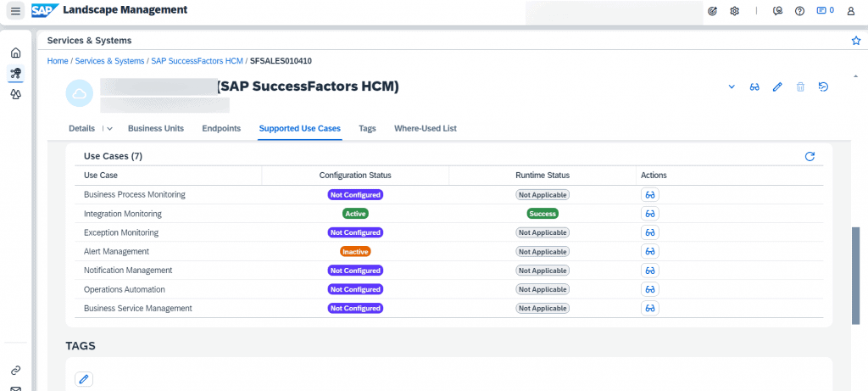Screen dimensions: 868x391
Task: Switch to the Where-Used List tab
Action: (x=426, y=128)
